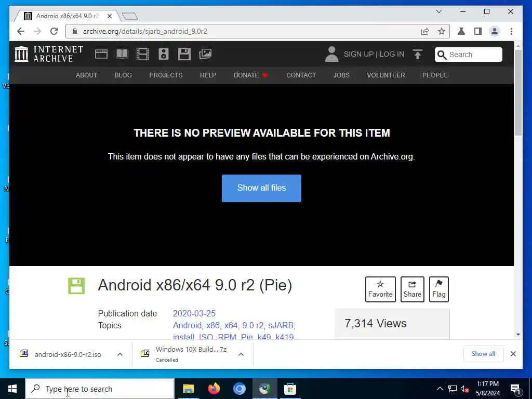532x399 pixels.
Task: Reload the page with refresh icon
Action: [x=54, y=32]
